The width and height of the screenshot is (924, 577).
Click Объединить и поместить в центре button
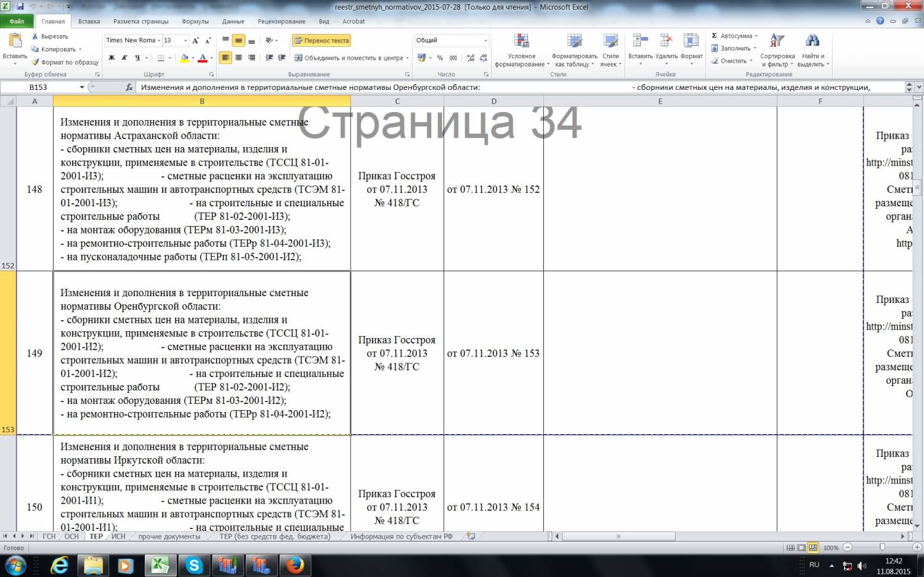pyautogui.click(x=349, y=58)
